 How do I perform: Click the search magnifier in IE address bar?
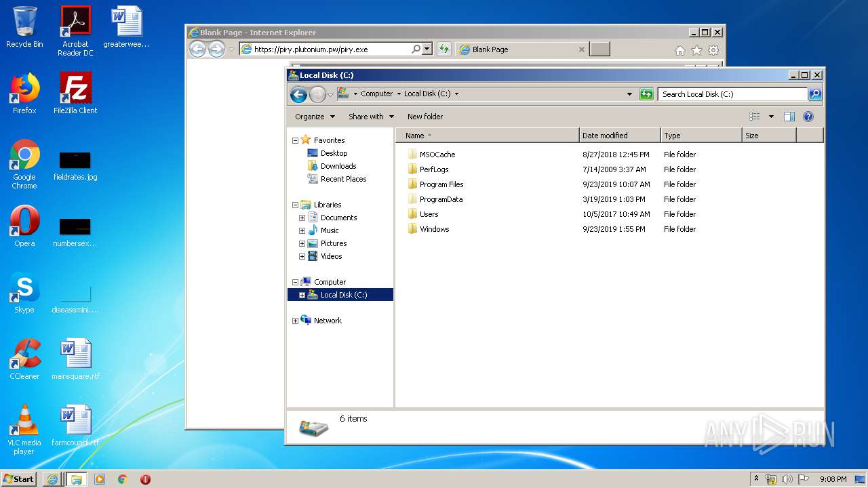[x=416, y=49]
